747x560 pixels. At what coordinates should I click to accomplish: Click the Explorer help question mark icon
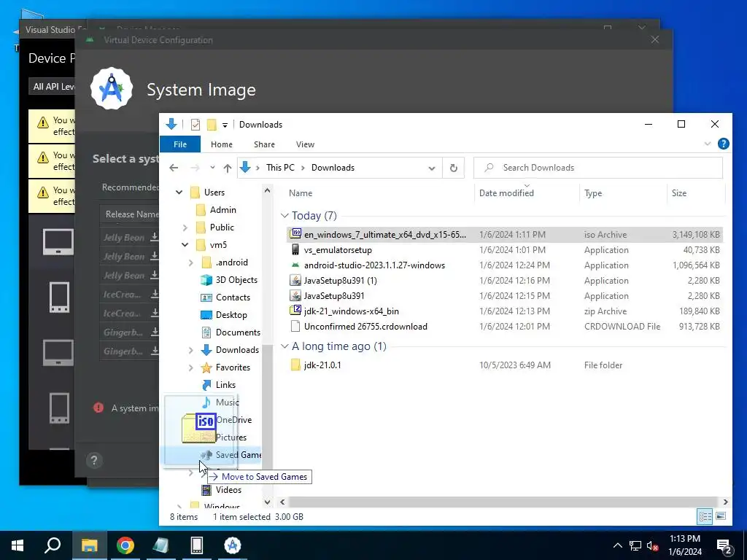[x=723, y=144]
